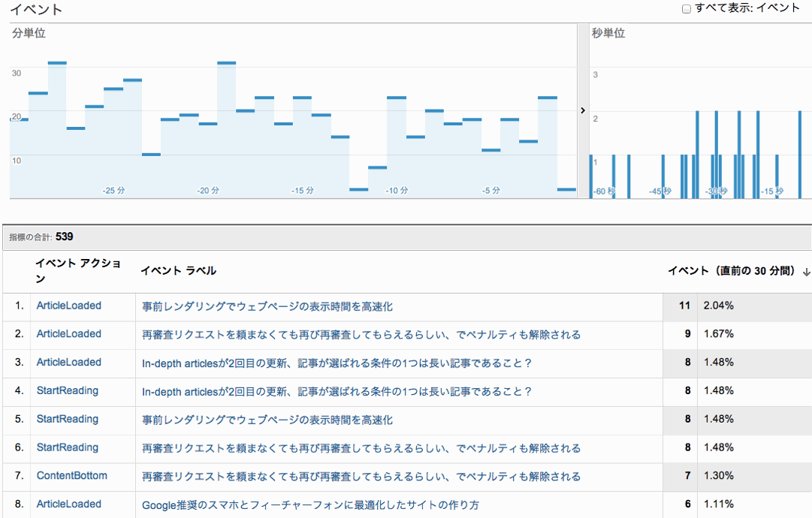The image size is (812, 518).
Task: Click sort arrow beside イベント（直前の 30 分間）
Action: click(807, 273)
